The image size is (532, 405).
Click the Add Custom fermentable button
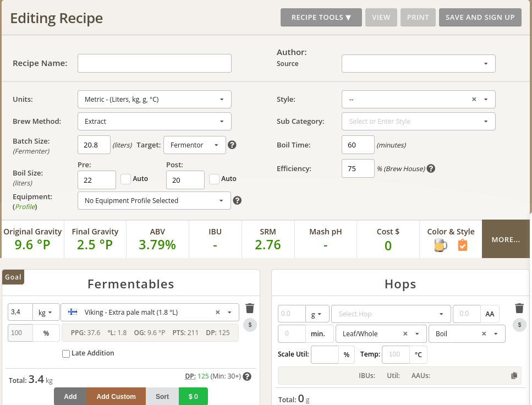click(116, 396)
